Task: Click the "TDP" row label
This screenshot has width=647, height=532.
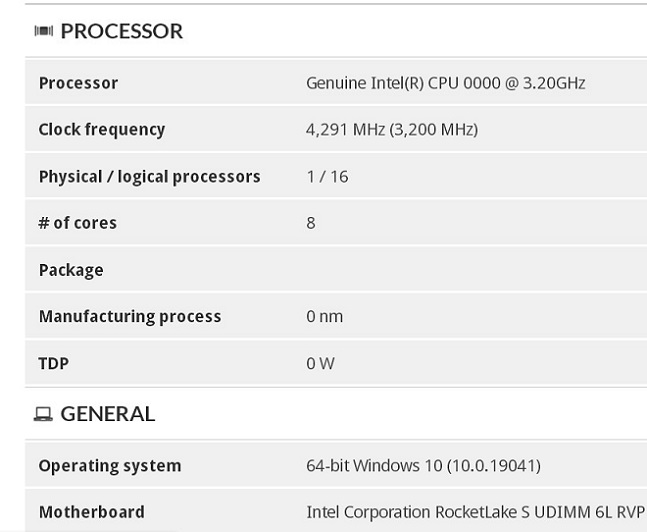Action: pos(53,363)
